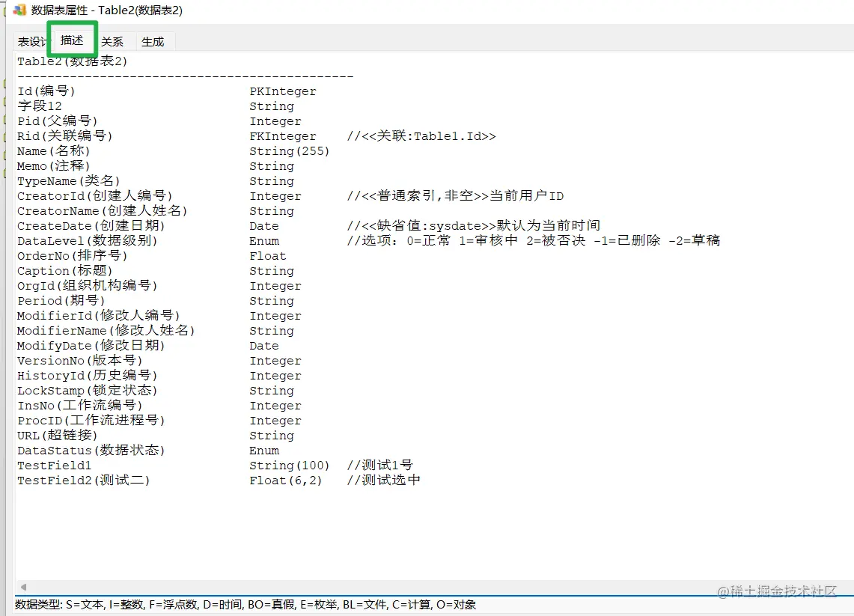This screenshot has height=616, width=854.
Task: Click the CreateDate(创建日期) field line
Action: [91, 225]
